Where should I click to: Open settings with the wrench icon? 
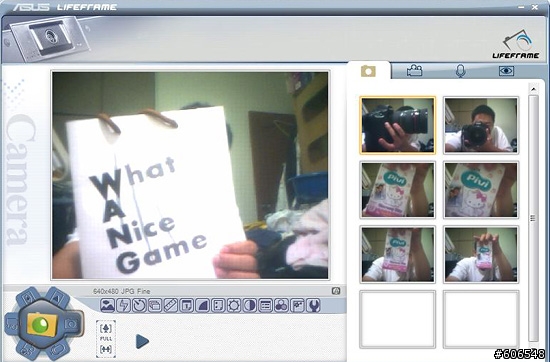coord(313,306)
